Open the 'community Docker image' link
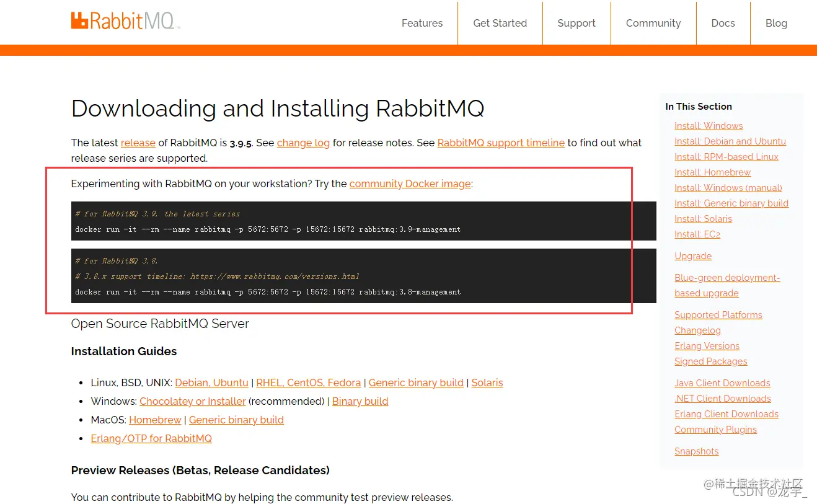817x504 pixels. (x=410, y=183)
